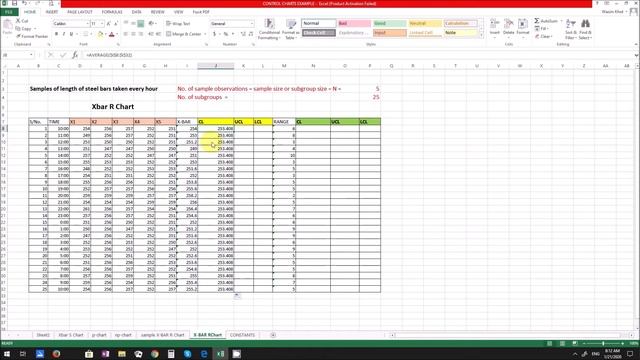The width and height of the screenshot is (640, 360).
Task: Open the FILE menu
Action: (9, 12)
